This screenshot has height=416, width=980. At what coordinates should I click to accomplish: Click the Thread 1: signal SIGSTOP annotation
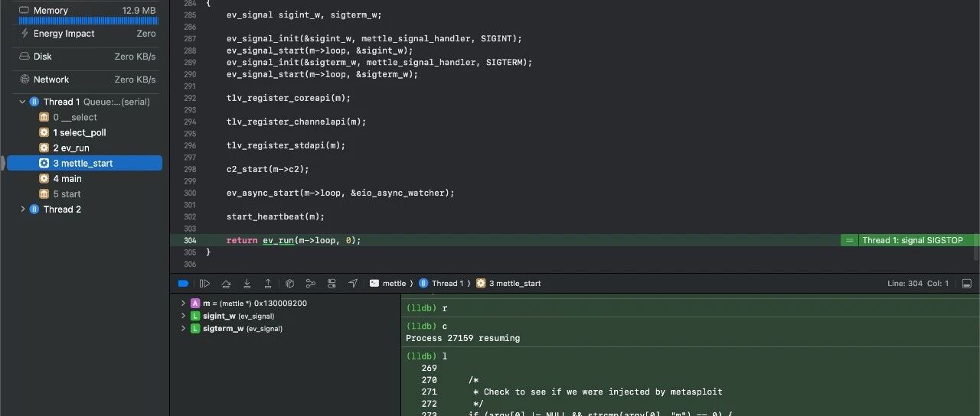(910, 240)
